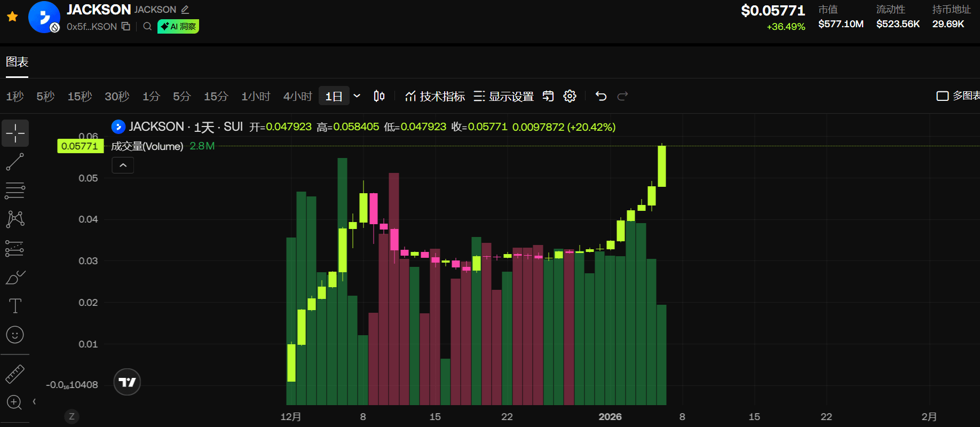The width and height of the screenshot is (980, 427).
Task: Expand the timeframe dropdown arrow
Action: point(357,96)
